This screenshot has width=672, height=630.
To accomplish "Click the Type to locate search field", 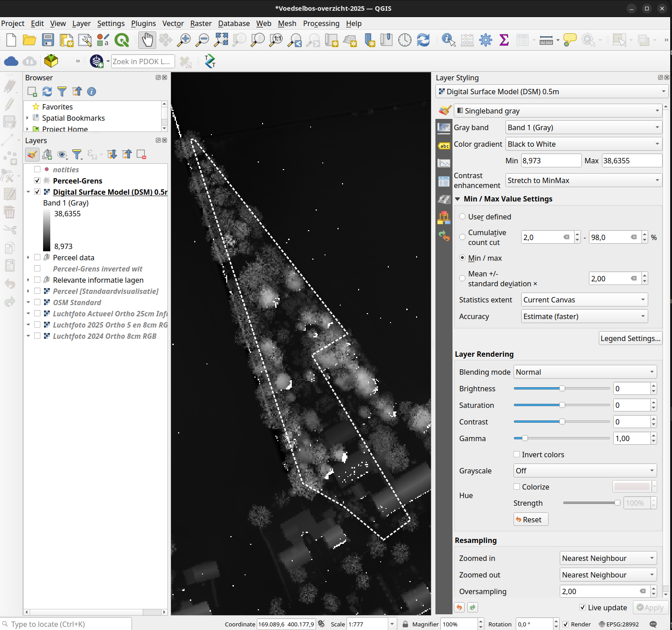I will point(67,624).
